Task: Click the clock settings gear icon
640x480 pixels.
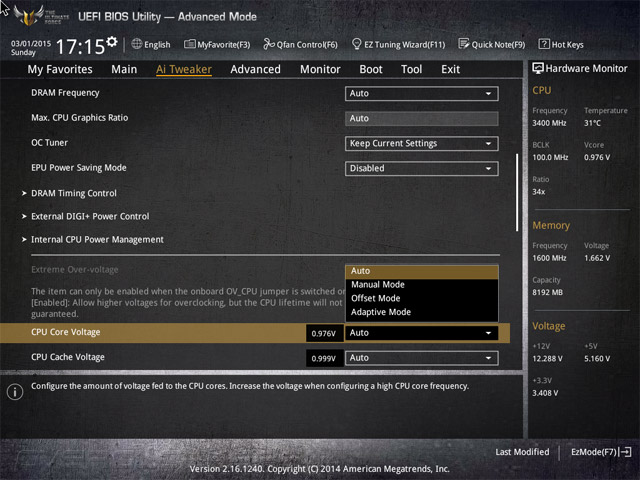Action: (x=112, y=41)
